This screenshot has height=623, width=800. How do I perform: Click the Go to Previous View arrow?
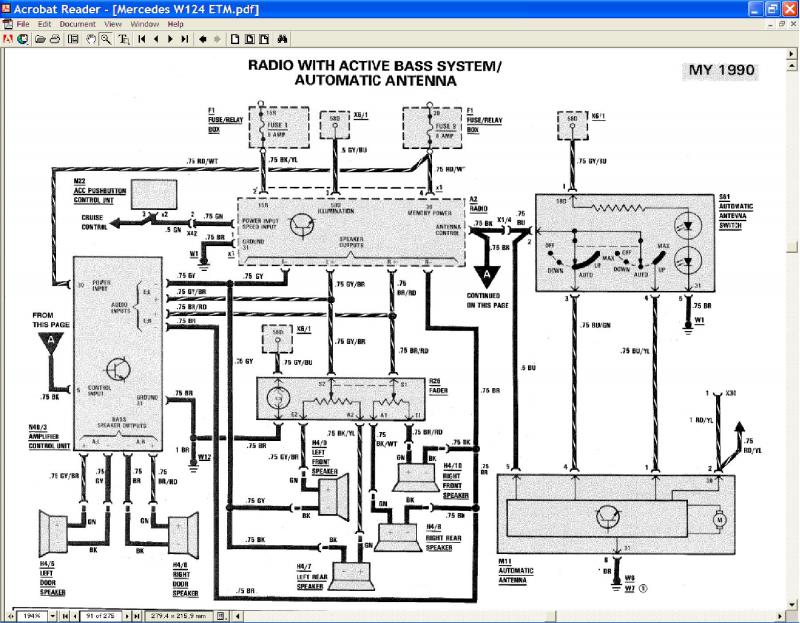pos(203,39)
